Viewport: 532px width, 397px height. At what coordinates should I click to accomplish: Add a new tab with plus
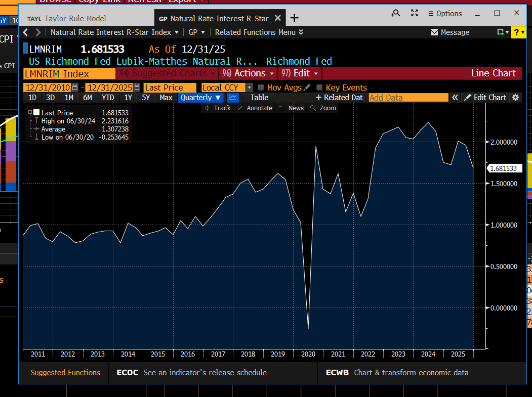[x=295, y=18]
